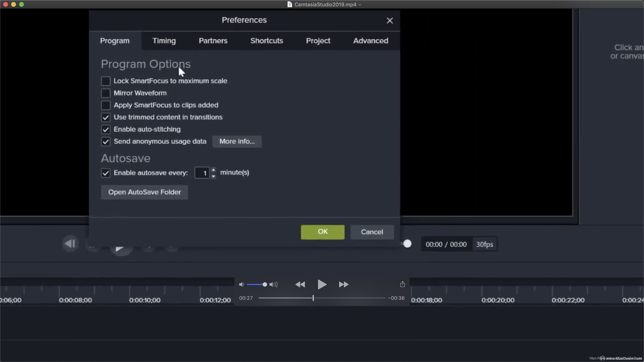This screenshot has height=362, width=644.
Task: Click the fast-forward playback icon
Action: pos(343,284)
